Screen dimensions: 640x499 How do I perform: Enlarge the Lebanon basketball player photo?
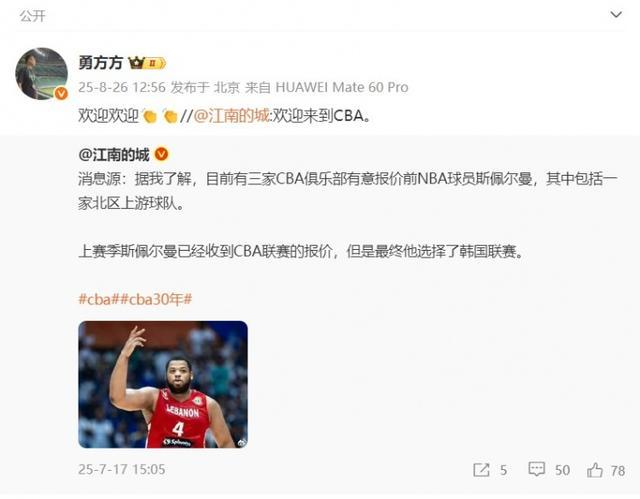pyautogui.click(x=163, y=384)
